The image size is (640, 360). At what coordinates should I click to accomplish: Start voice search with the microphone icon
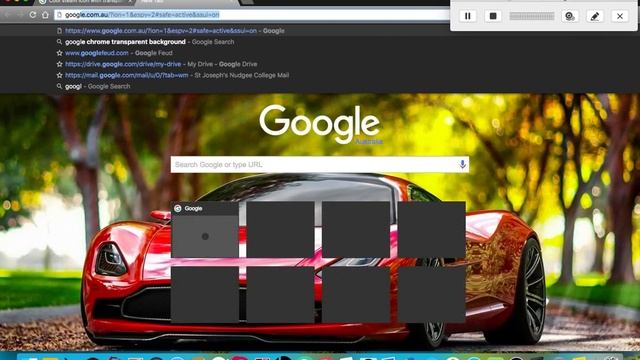462,164
